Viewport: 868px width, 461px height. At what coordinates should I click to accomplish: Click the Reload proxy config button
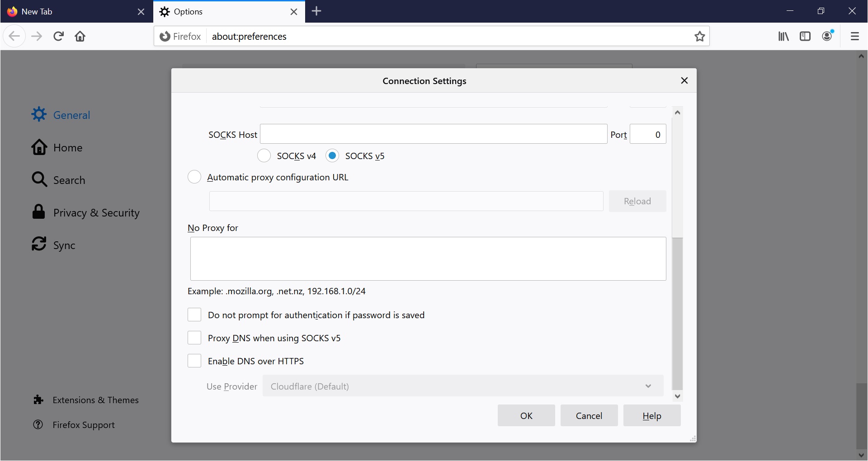tap(637, 201)
